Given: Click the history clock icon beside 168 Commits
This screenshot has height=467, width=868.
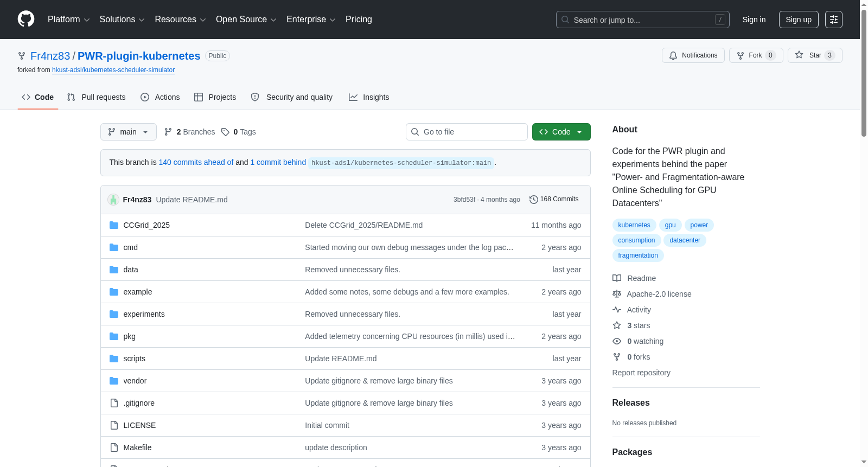Looking at the screenshot, I should pos(534,200).
